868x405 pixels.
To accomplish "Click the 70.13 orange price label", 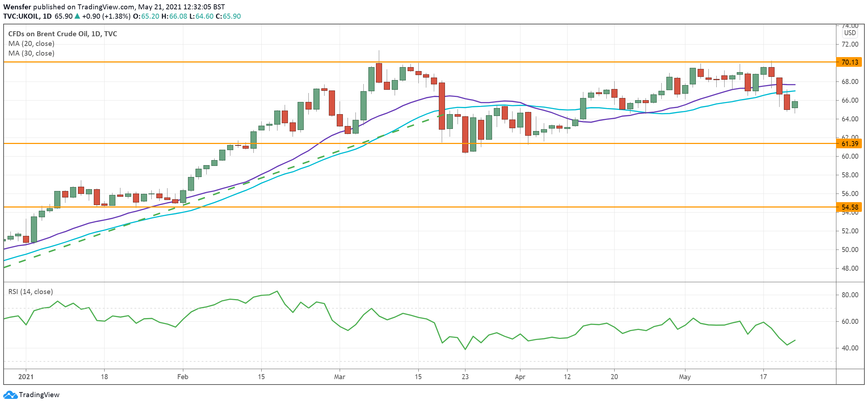I will (850, 62).
